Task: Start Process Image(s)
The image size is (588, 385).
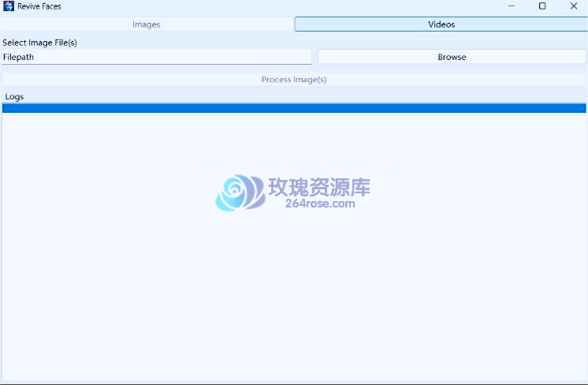Action: [x=294, y=80]
